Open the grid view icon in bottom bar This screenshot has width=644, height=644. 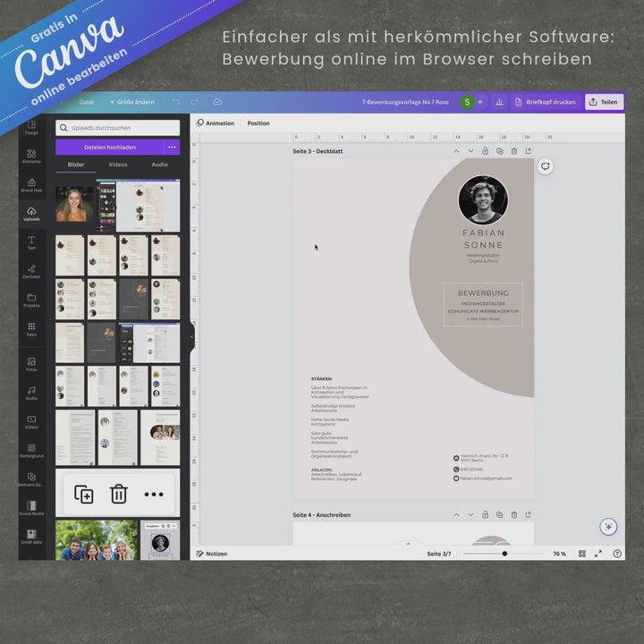click(582, 554)
